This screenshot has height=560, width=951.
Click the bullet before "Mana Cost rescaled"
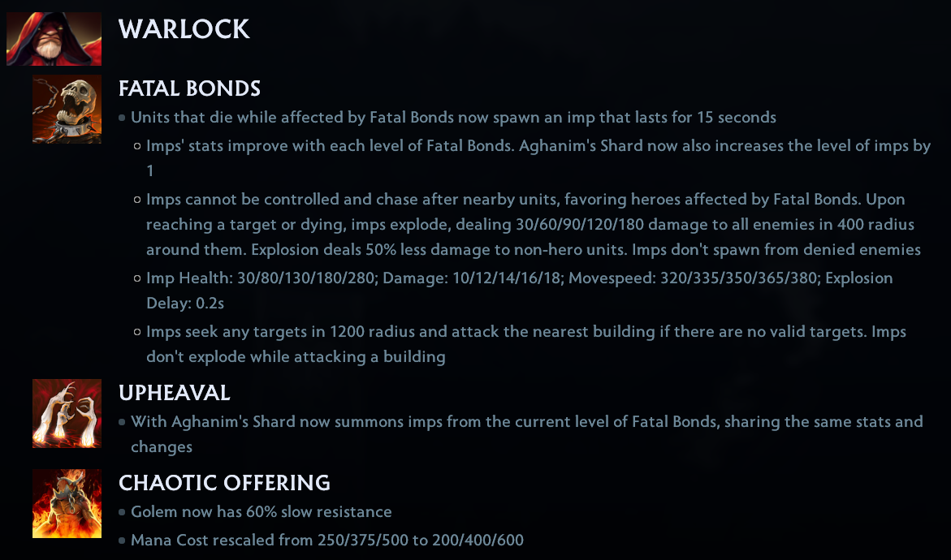(122, 541)
